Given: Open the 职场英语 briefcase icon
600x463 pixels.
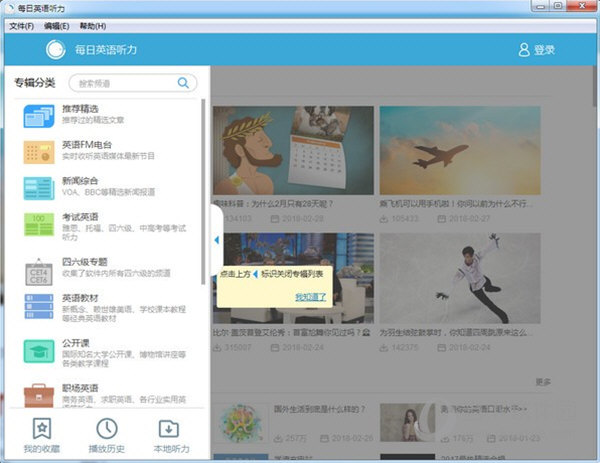Looking at the screenshot, I should [x=37, y=393].
